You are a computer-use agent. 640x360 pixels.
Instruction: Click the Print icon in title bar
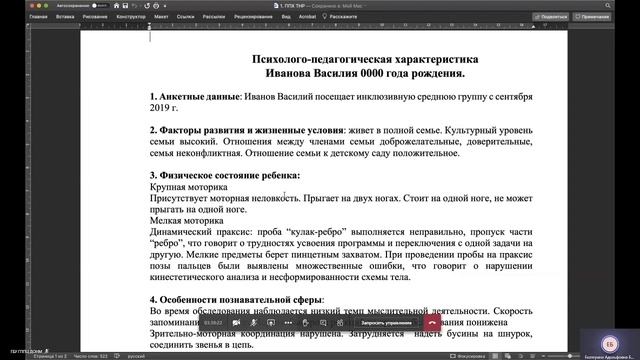[x=156, y=6]
